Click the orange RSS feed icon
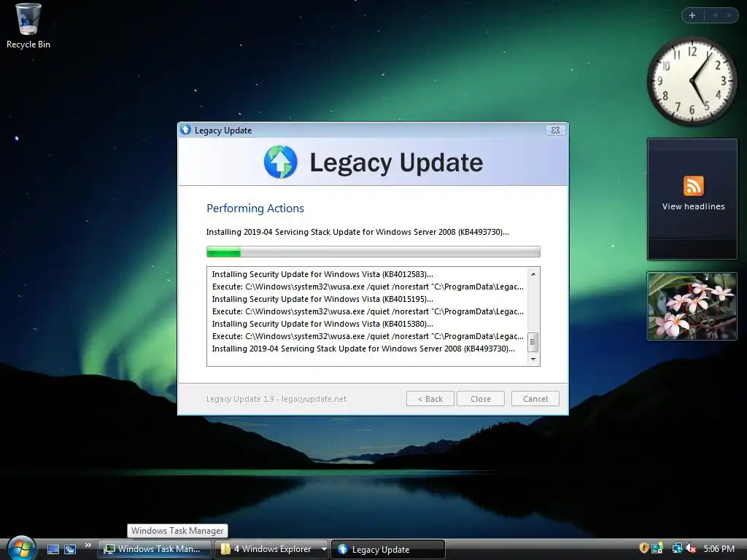Image resolution: width=747 pixels, height=560 pixels. click(x=693, y=186)
